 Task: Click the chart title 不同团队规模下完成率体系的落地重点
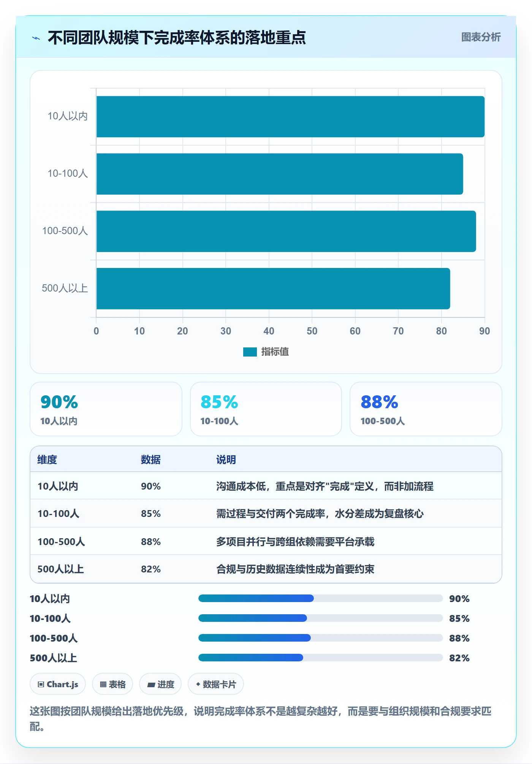point(177,38)
